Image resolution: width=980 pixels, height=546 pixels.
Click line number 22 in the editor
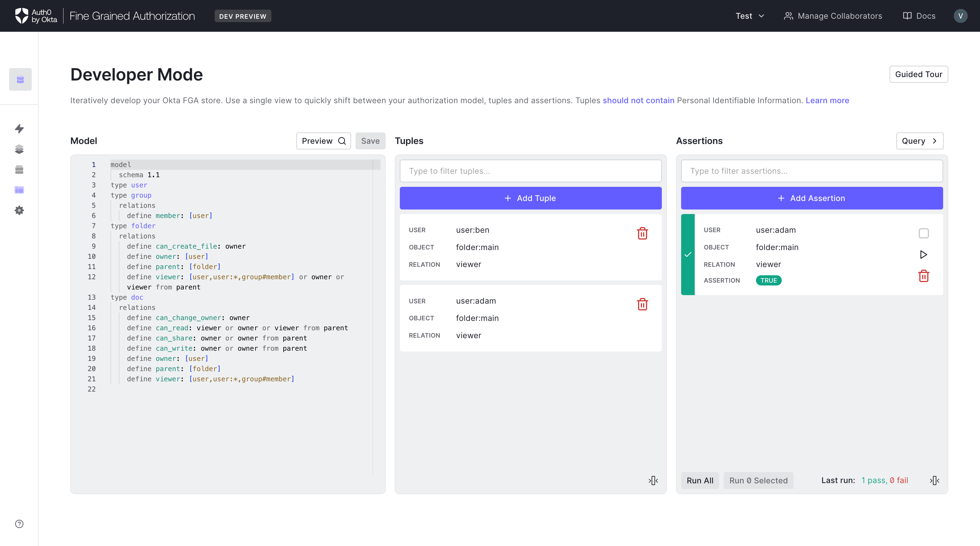(x=92, y=389)
